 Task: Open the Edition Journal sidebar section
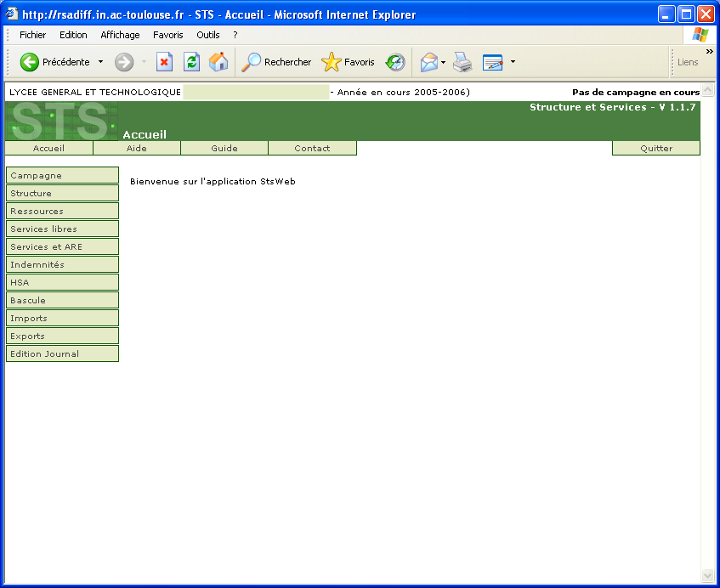62,353
